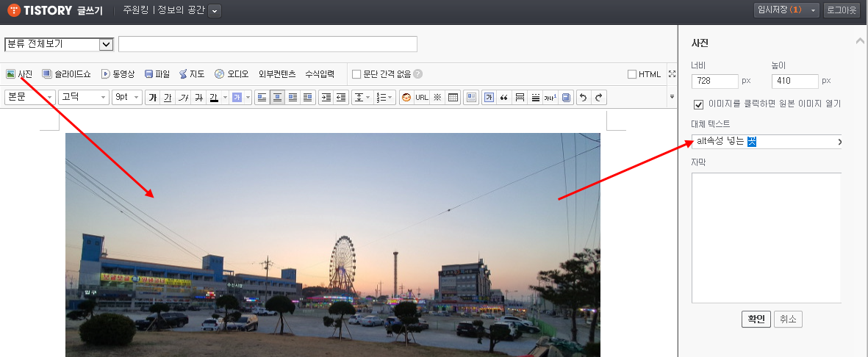Redo the last edit

pos(598,98)
